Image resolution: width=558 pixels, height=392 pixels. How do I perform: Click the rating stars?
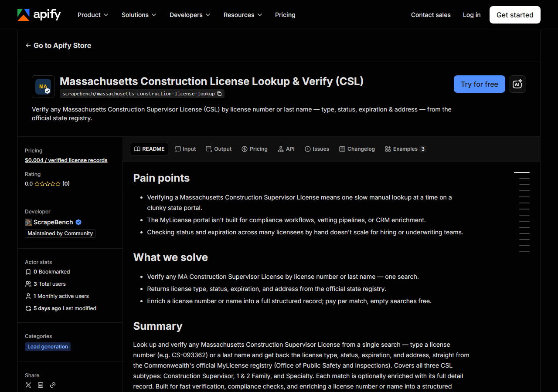pos(48,184)
